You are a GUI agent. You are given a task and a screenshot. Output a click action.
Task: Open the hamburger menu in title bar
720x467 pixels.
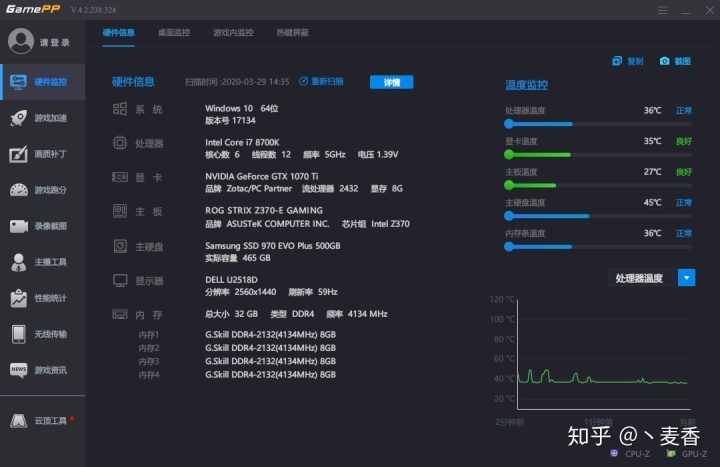[662, 10]
